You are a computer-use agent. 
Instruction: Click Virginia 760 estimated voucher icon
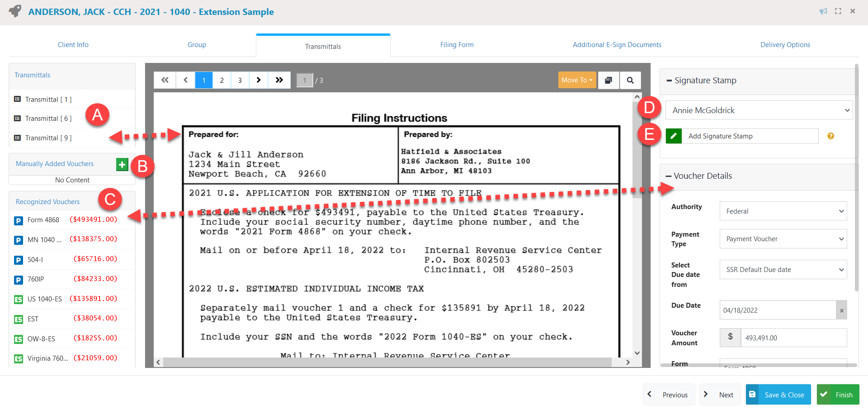pyautogui.click(x=19, y=359)
